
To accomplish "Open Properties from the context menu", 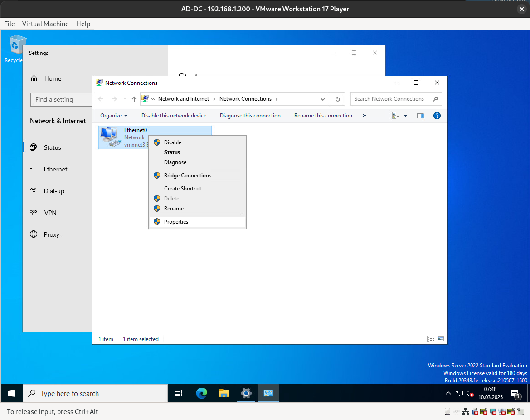I will [176, 222].
